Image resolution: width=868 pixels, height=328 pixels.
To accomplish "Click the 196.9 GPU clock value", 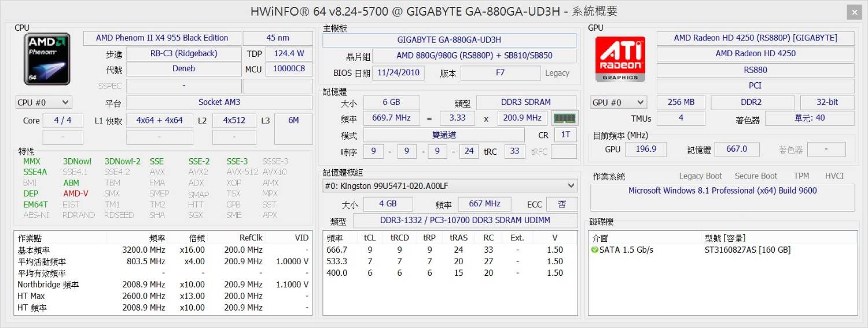I will [x=646, y=150].
